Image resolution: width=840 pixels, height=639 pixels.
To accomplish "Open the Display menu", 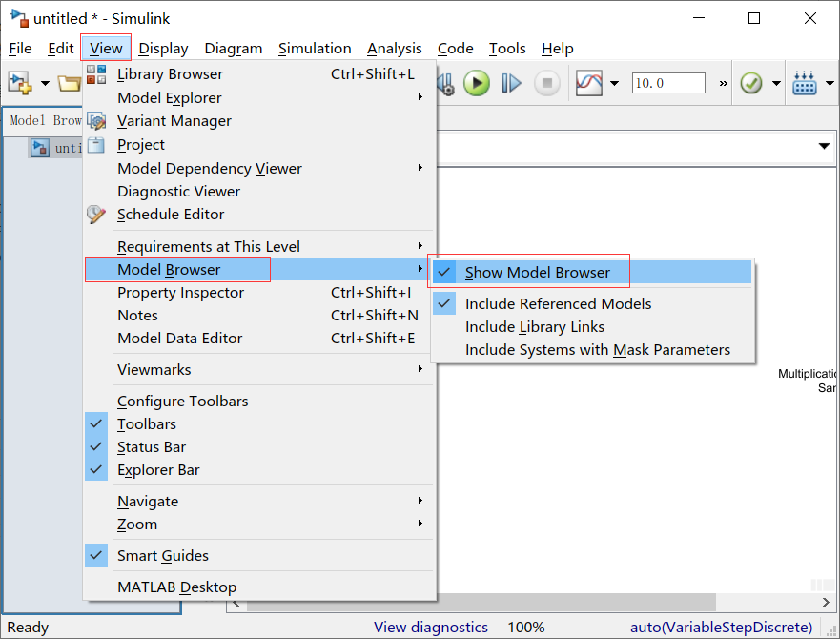I will [163, 49].
